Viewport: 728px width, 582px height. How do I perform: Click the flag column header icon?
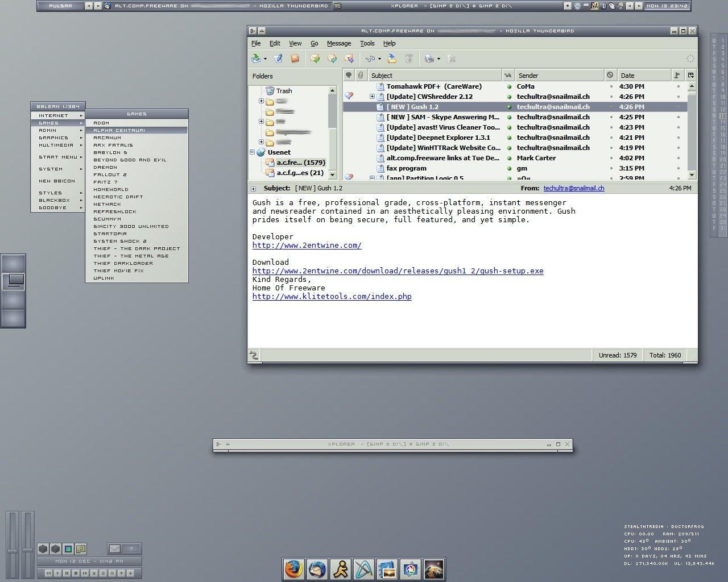(x=677, y=75)
